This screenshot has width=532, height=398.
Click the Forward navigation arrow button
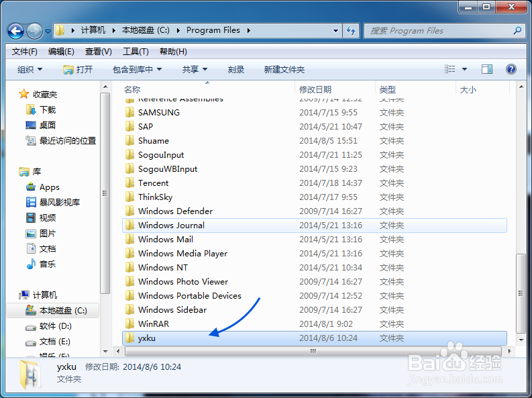click(34, 32)
